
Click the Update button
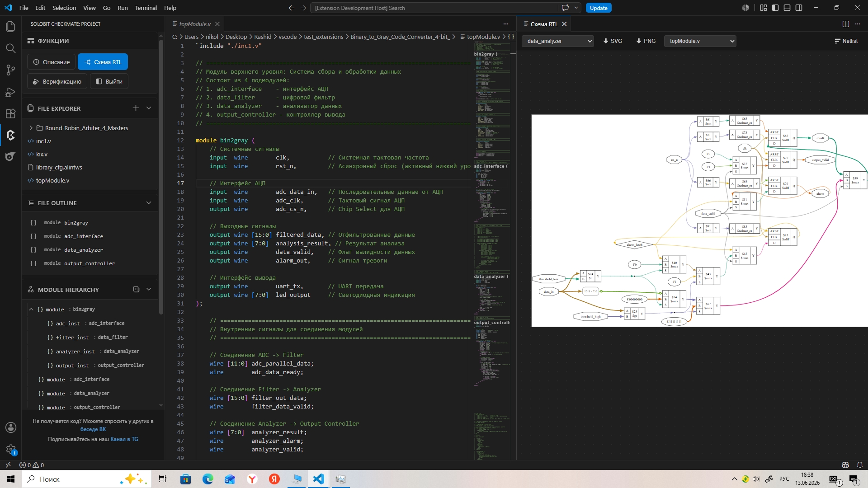click(599, 8)
